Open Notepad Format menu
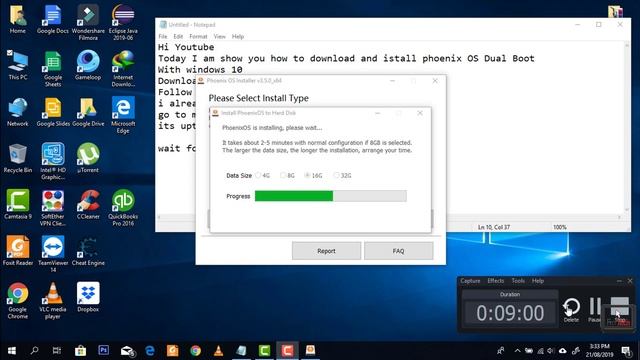Screen dimensions: 640x360 coord(198,36)
